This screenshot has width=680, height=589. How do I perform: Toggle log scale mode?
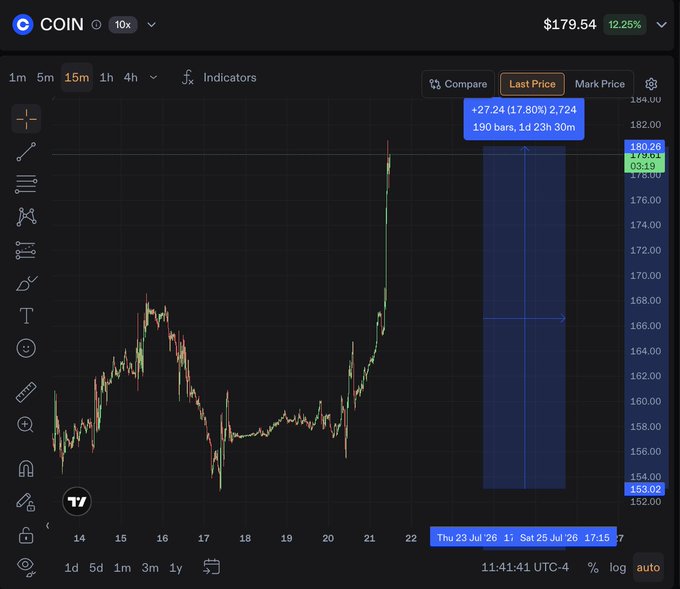click(x=618, y=568)
